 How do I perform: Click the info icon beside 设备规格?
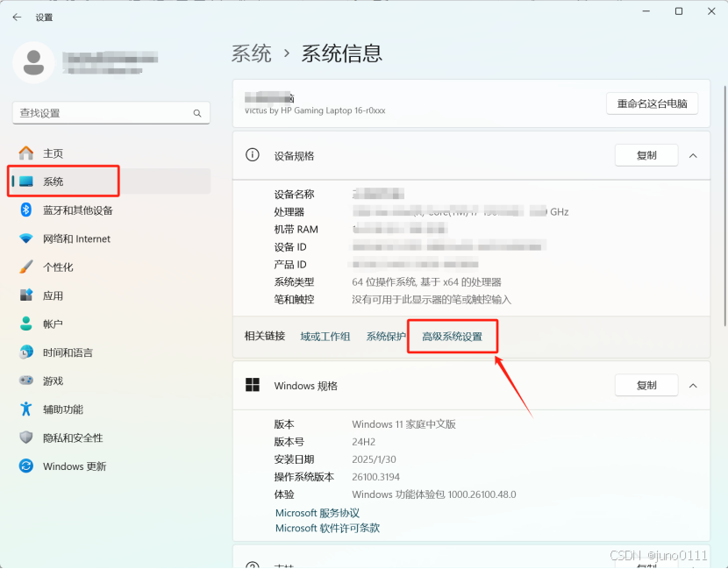click(252, 155)
